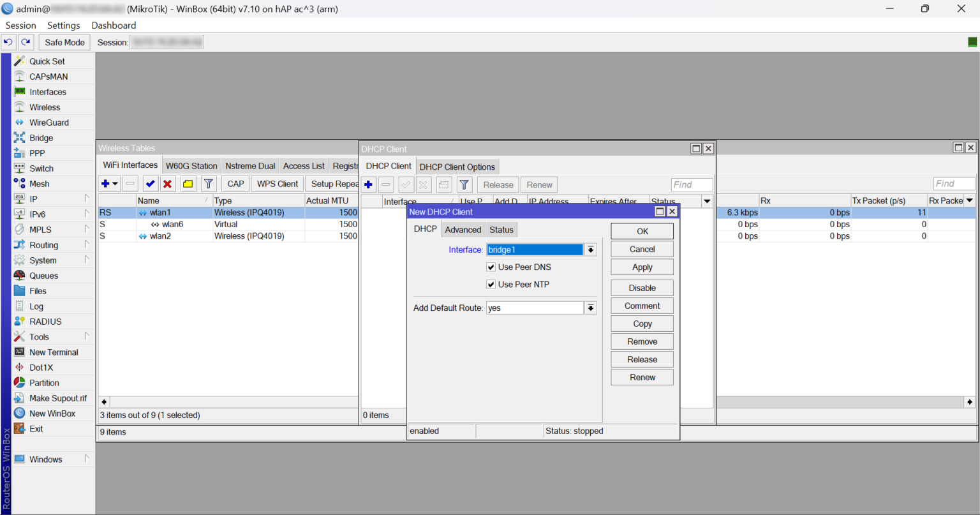This screenshot has width=980, height=515.
Task: Open the Interface dropdown showing bridge1
Action: click(590, 249)
